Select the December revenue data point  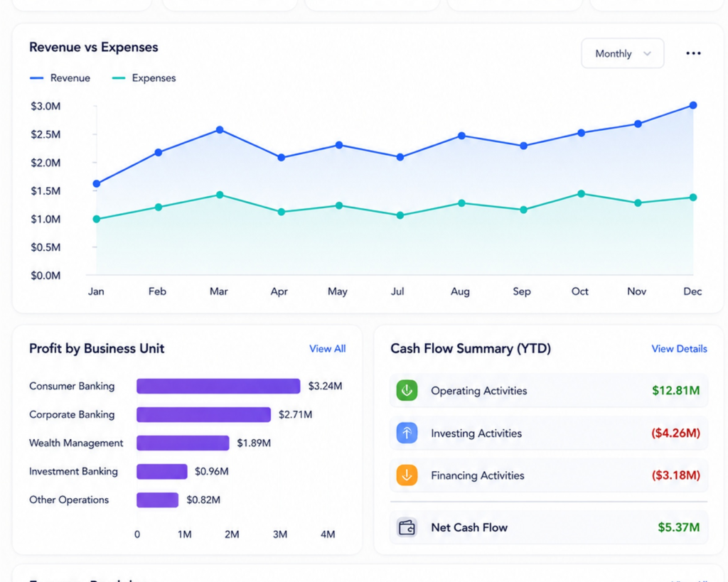pos(692,105)
